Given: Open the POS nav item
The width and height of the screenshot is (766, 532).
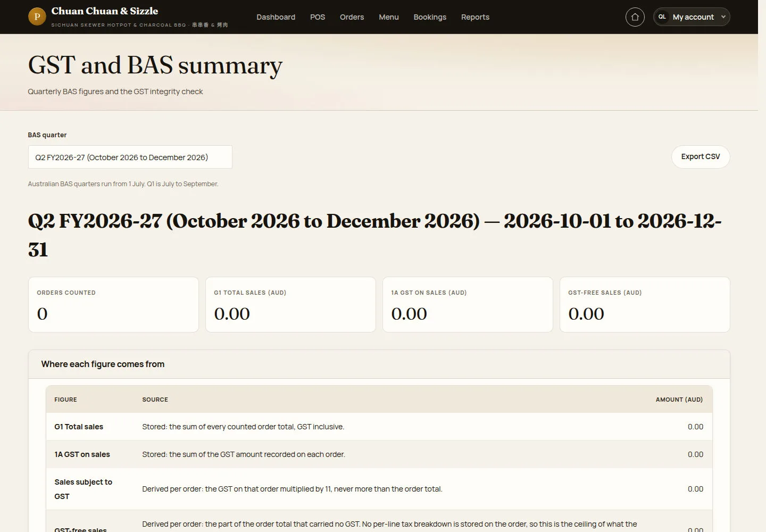Looking at the screenshot, I should point(318,17).
